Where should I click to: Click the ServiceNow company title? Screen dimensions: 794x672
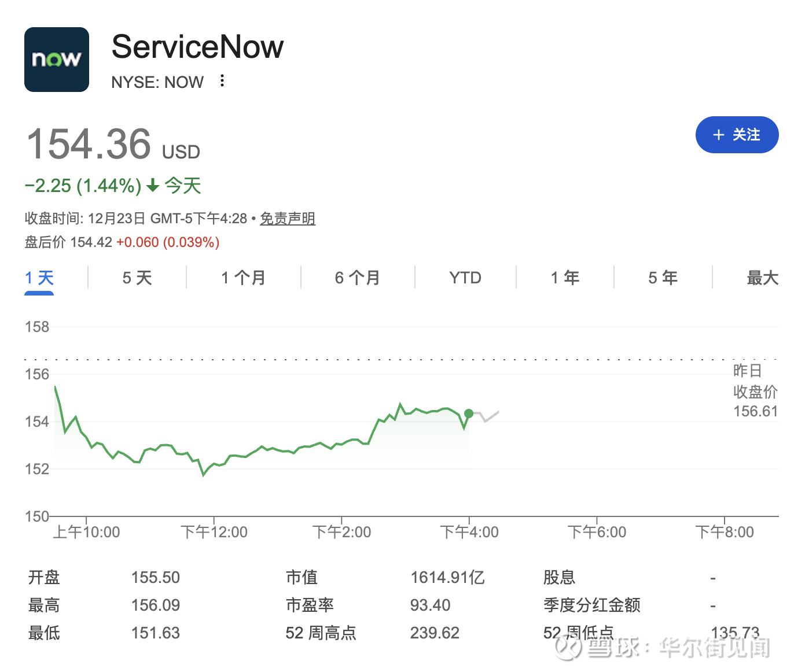pyautogui.click(x=197, y=47)
